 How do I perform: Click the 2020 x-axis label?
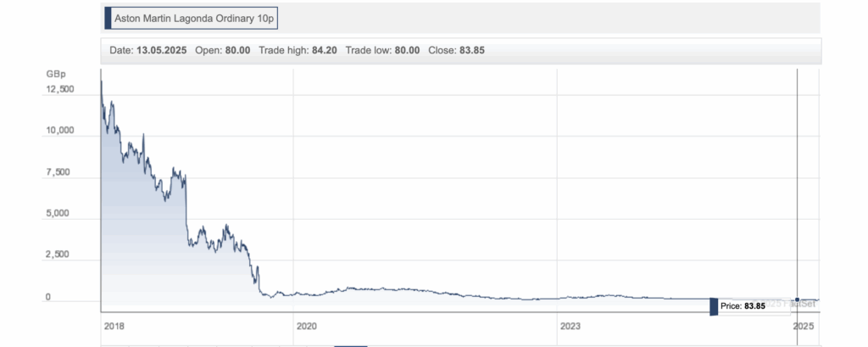307,327
